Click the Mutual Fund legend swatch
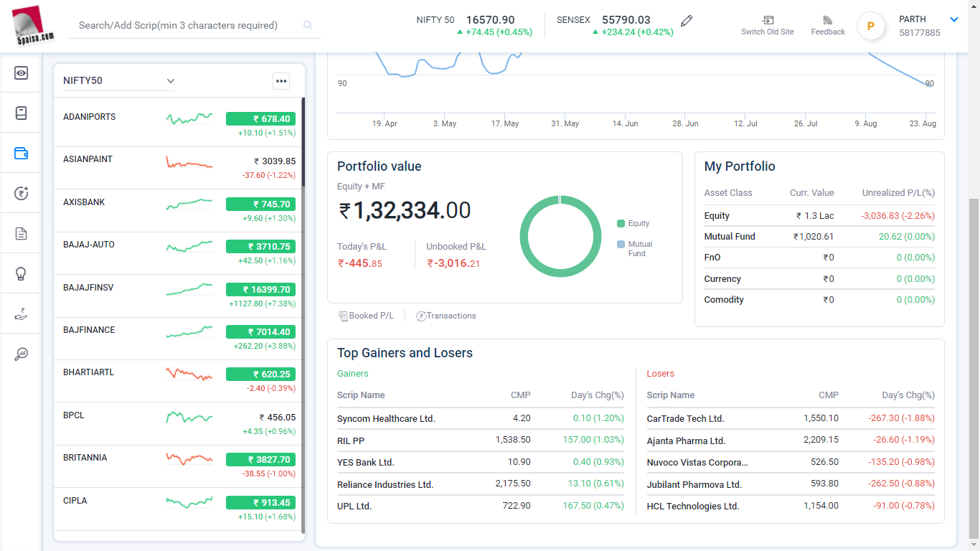 tap(621, 245)
